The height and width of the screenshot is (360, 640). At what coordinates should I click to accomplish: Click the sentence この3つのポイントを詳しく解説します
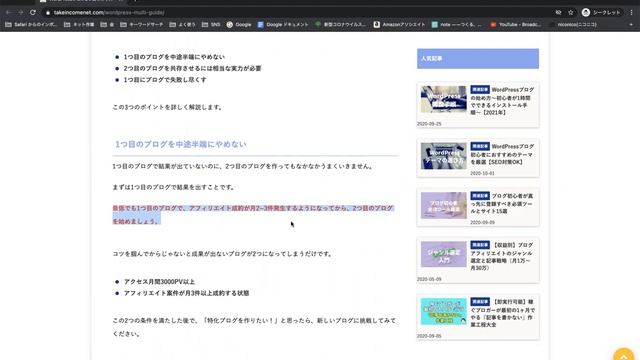(x=167, y=107)
